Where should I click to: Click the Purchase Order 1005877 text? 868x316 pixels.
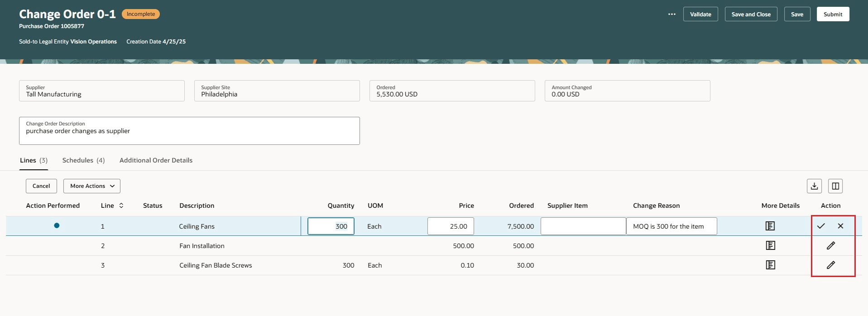pos(52,26)
